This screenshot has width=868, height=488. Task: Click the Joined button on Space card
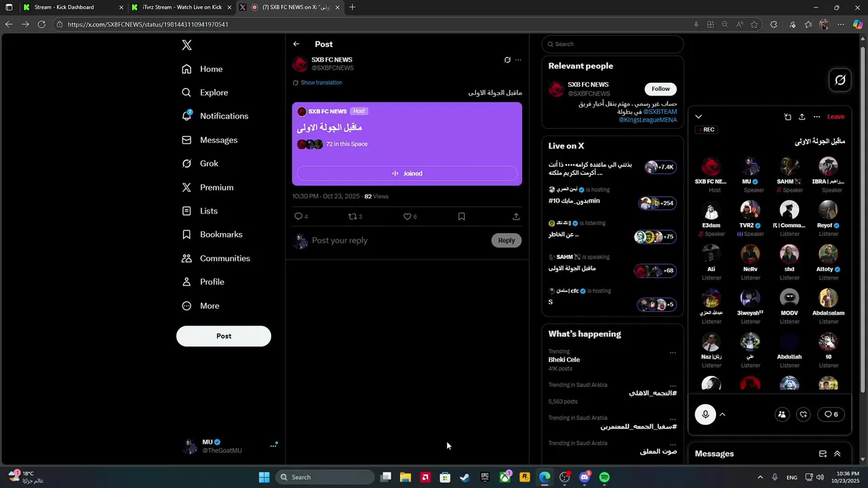407,174
